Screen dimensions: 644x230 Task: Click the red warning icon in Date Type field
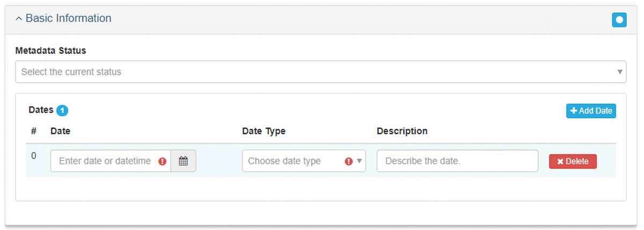[x=349, y=161]
